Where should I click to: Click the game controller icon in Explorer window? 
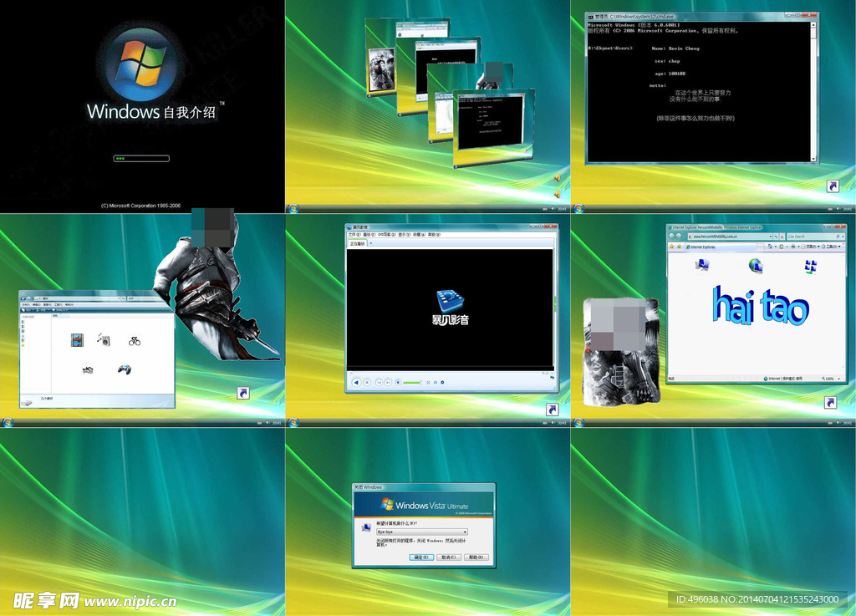[125, 369]
